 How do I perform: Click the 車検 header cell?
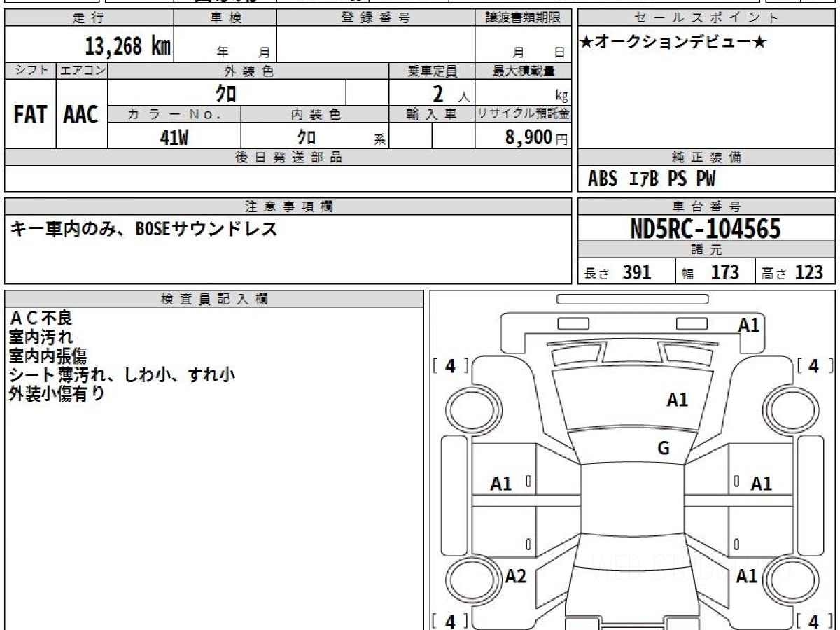225,18
